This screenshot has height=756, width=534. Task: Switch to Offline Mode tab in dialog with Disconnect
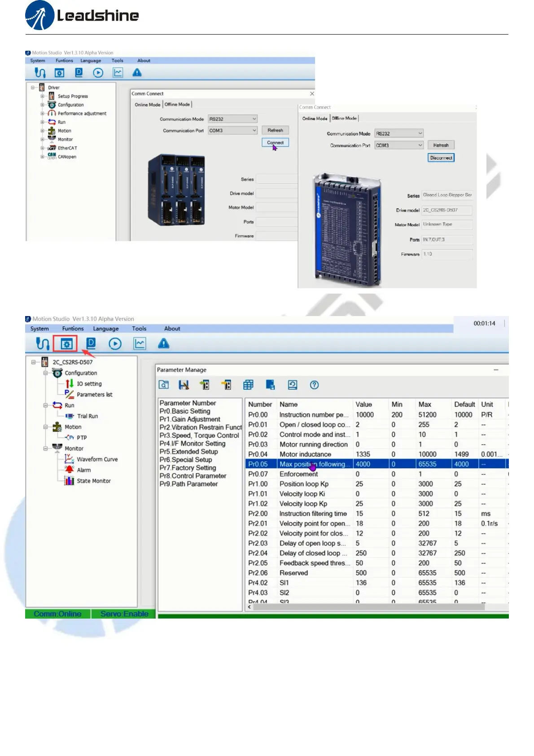344,118
